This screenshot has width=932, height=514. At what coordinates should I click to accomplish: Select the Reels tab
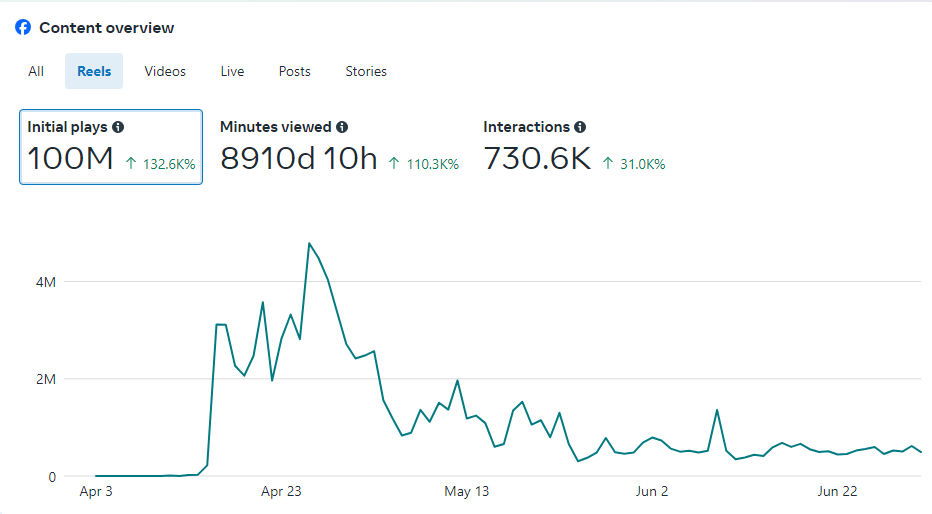click(94, 71)
